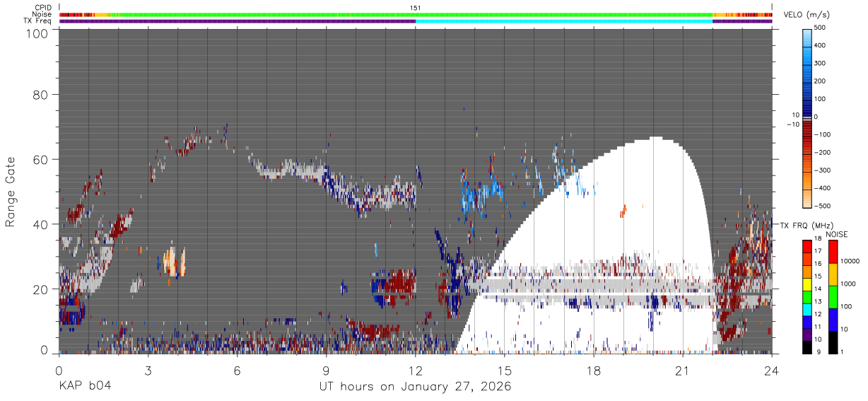The image size is (868, 401).
Task: Click the TX Freq strip above the plot
Action: [x=416, y=21]
